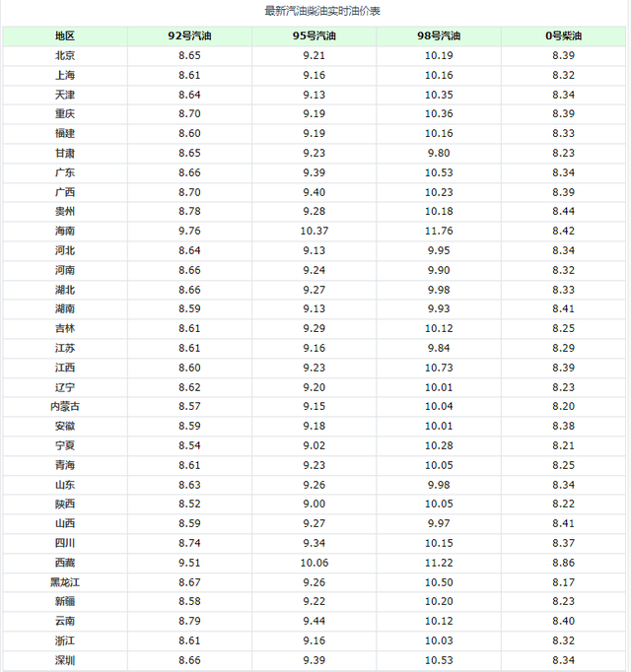Click 海南 98号汽油 price 11.76

click(440, 232)
